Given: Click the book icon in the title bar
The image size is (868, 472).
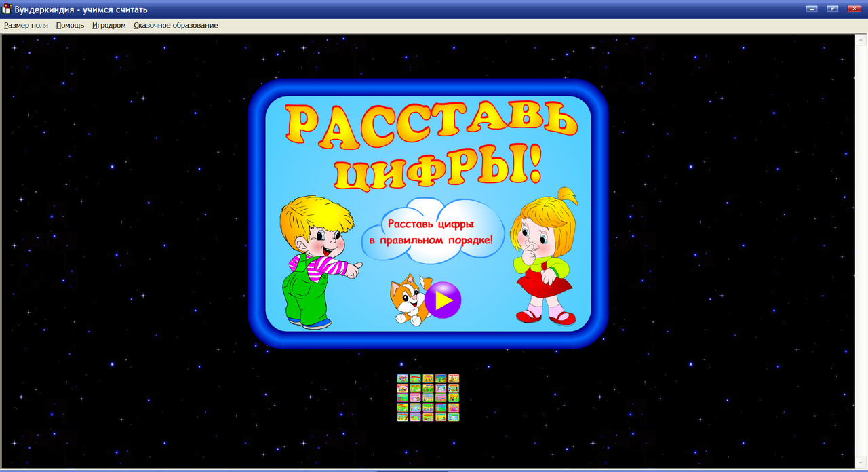Looking at the screenshot, I should point(7,9).
